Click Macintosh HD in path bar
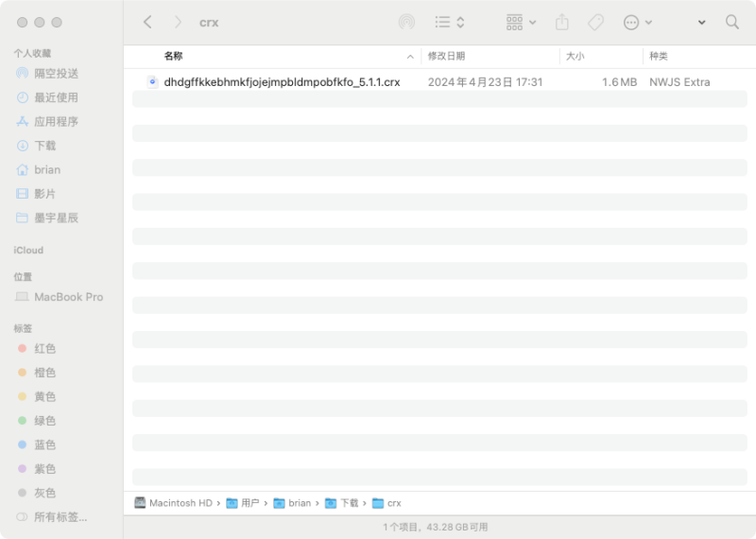This screenshot has height=539, width=756. coord(180,503)
